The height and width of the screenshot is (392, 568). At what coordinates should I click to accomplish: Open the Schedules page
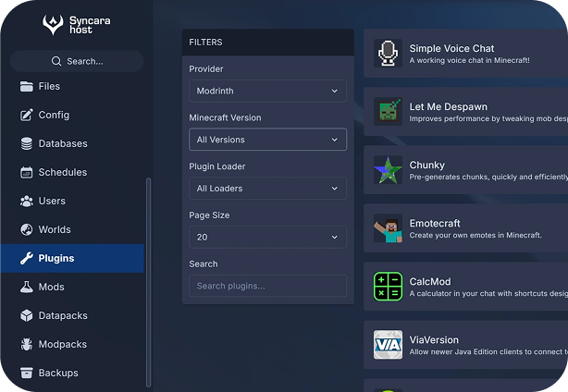tap(72, 172)
